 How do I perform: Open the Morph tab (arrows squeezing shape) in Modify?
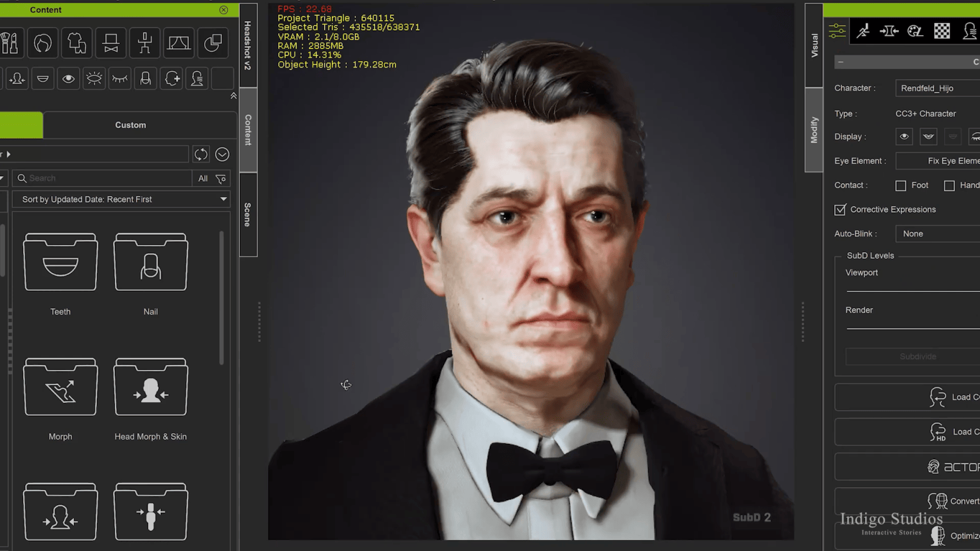click(889, 31)
